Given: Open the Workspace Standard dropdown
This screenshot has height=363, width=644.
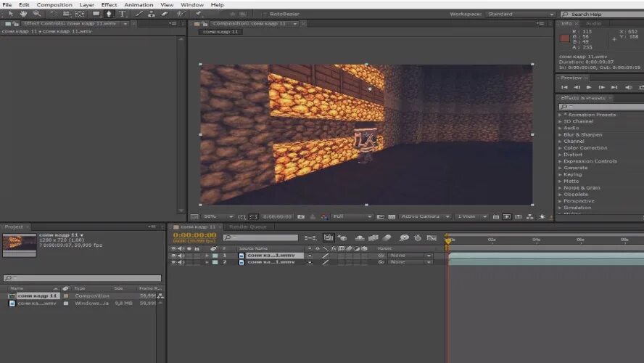Looking at the screenshot, I should 521,14.
